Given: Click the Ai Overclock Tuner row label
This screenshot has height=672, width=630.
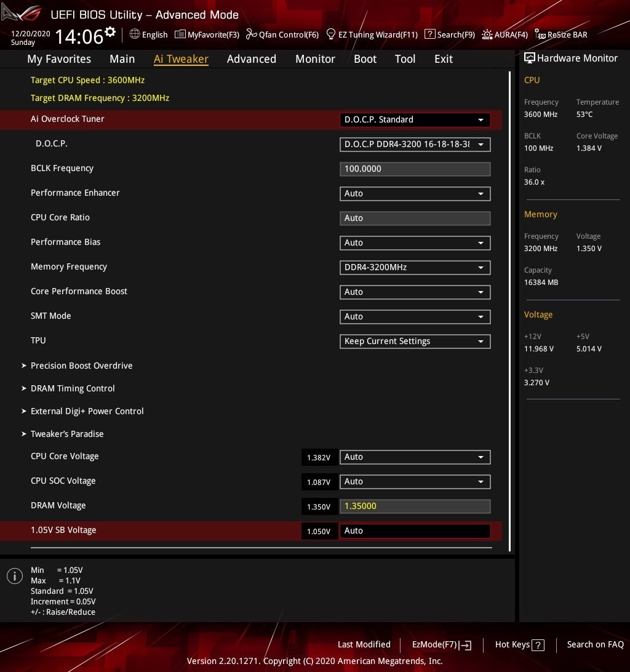Looking at the screenshot, I should click(x=67, y=119).
